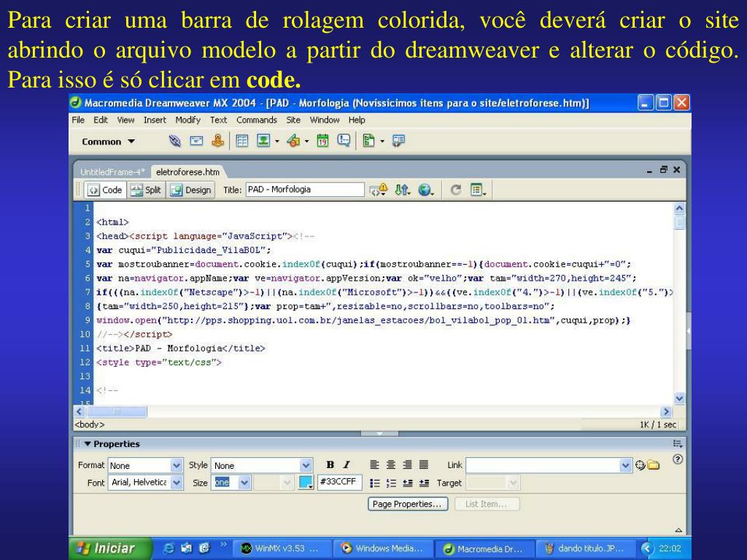
Task: Open dando titulo.JP taskbar button
Action: pos(586,548)
